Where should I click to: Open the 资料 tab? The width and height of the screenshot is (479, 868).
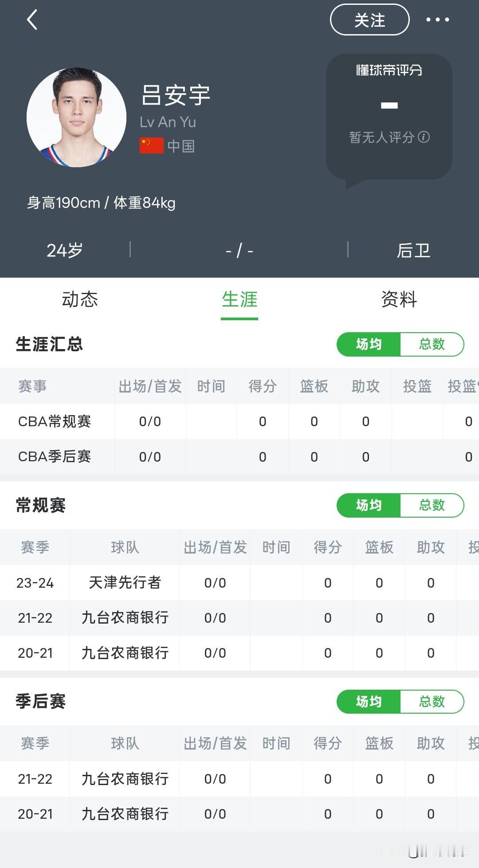tap(399, 299)
